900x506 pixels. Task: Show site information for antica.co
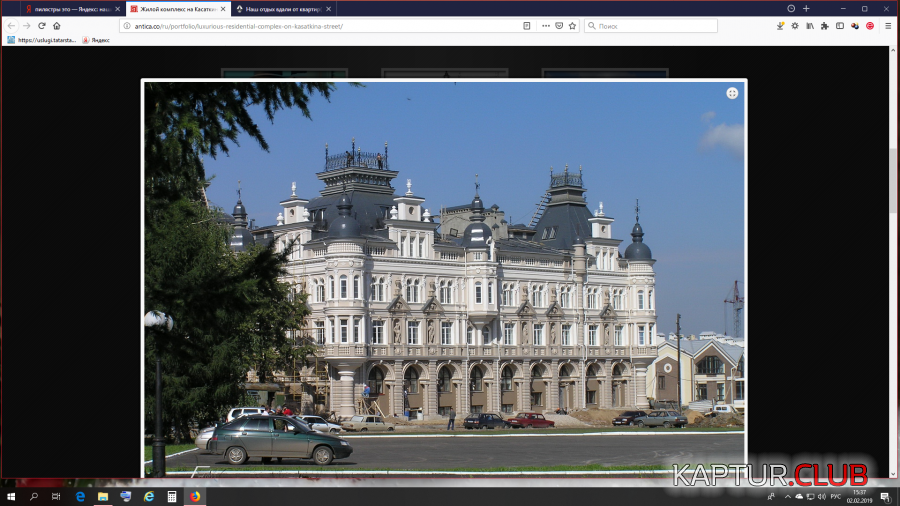[x=127, y=26]
